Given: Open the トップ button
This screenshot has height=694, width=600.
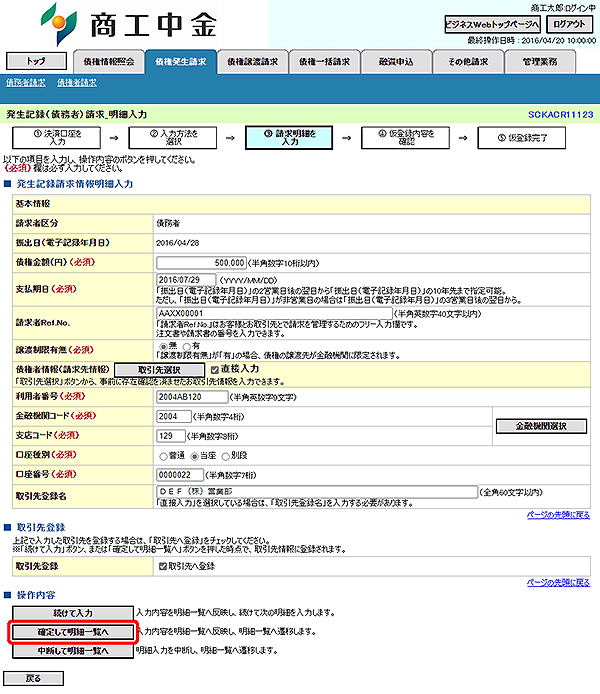Looking at the screenshot, I should [36, 61].
